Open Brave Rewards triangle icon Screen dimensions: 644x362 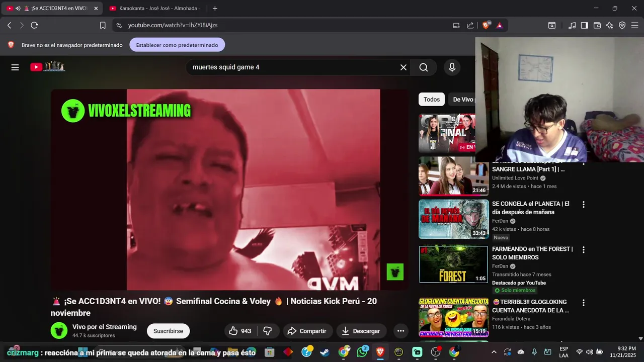click(499, 25)
